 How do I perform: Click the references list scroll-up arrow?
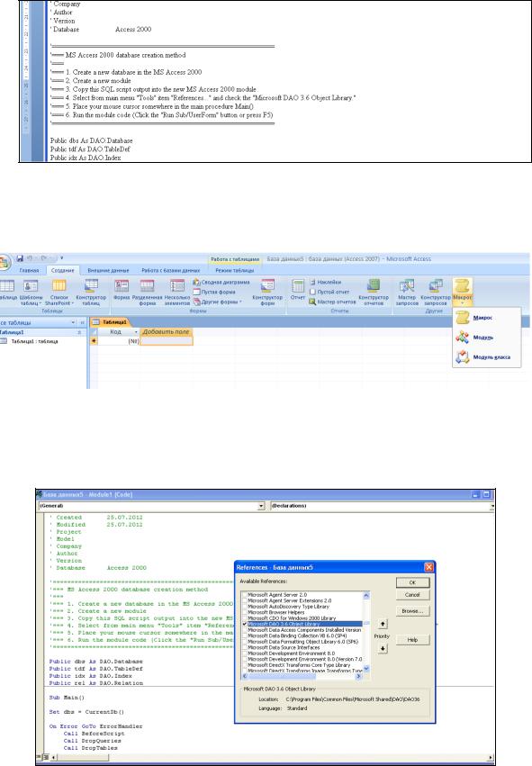pyautogui.click(x=366, y=596)
